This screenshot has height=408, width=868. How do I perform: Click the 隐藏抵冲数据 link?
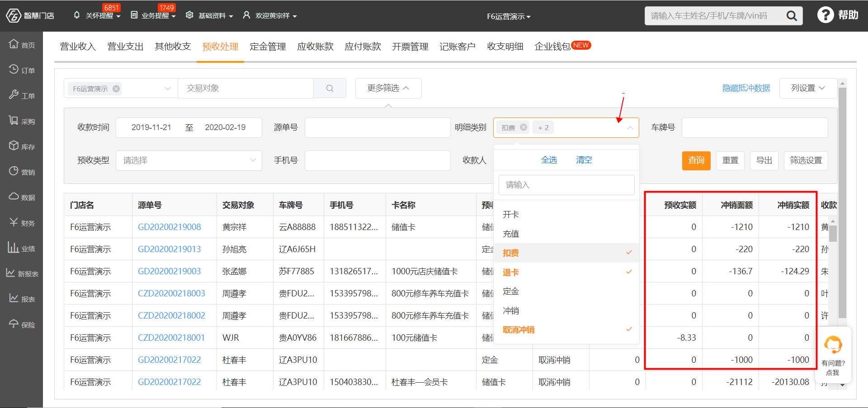coord(746,88)
